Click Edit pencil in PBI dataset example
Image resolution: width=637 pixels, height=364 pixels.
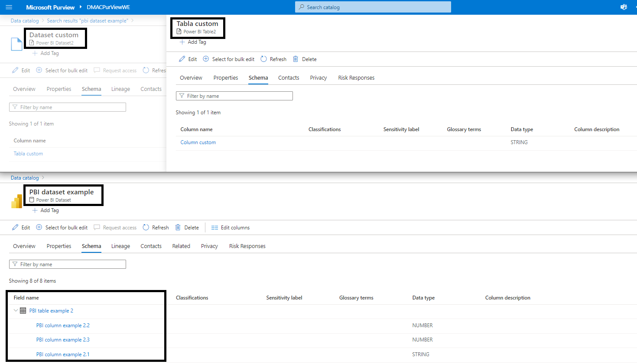click(21, 228)
